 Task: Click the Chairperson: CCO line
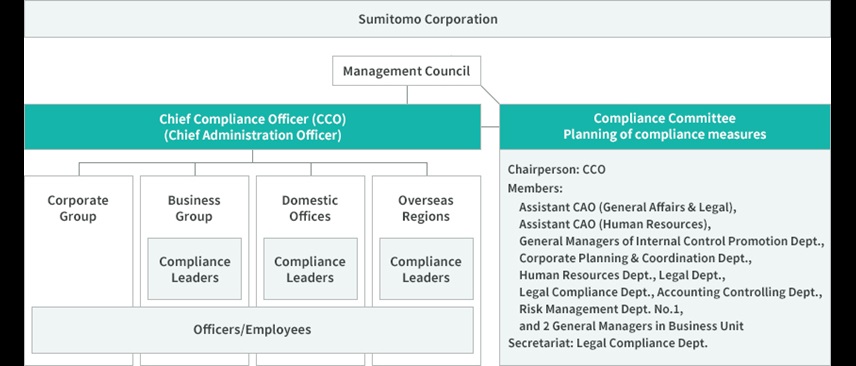[556, 169]
